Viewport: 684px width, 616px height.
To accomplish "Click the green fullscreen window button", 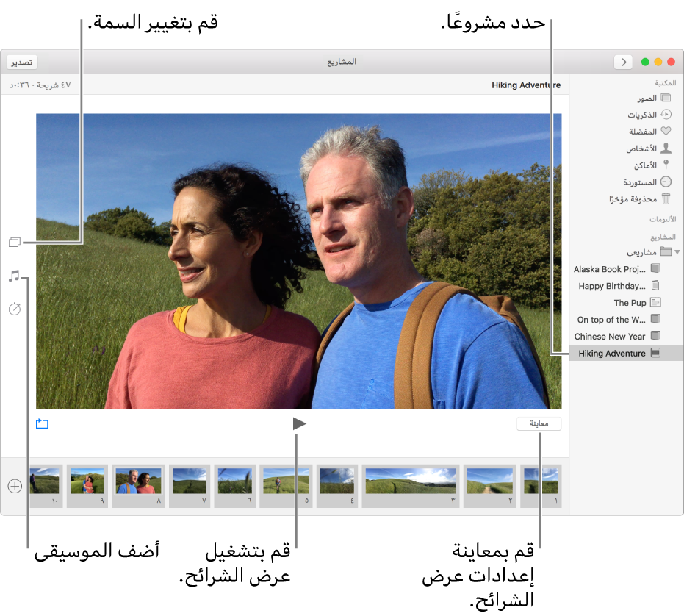I will pos(645,62).
